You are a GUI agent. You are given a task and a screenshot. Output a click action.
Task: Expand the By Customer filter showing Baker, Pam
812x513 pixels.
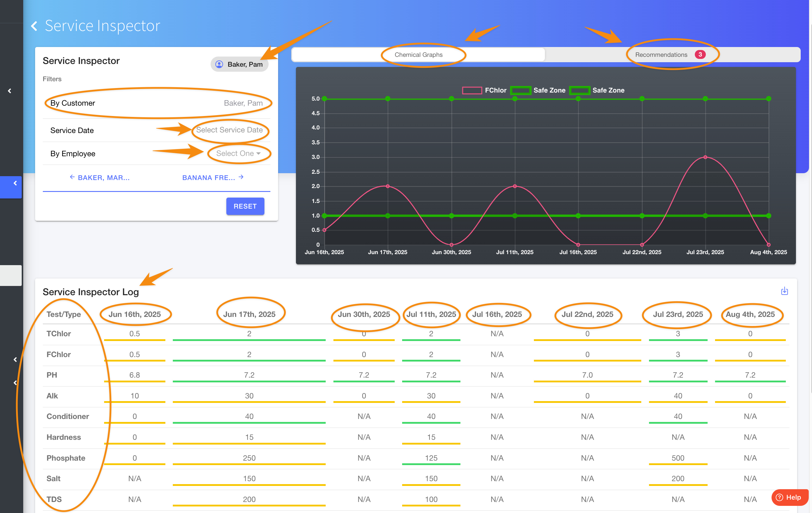click(x=156, y=103)
